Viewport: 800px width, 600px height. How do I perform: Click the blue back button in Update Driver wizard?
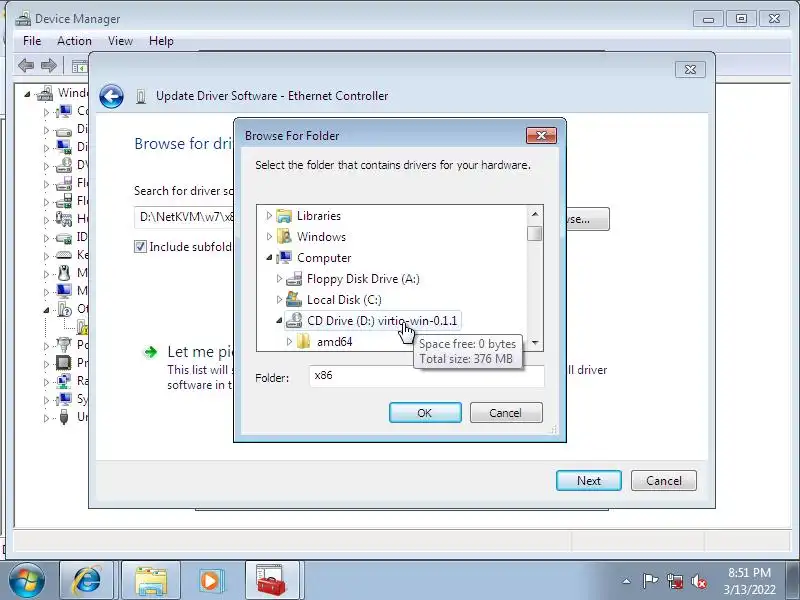tap(111, 96)
